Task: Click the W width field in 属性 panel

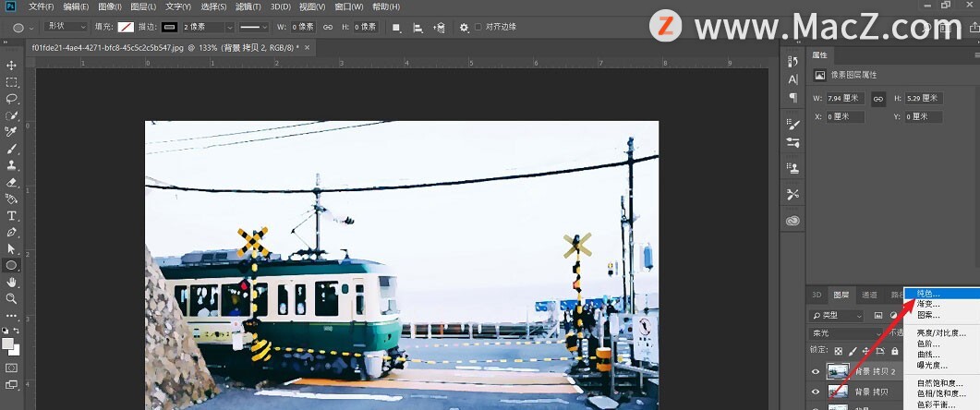Action: pyautogui.click(x=845, y=98)
